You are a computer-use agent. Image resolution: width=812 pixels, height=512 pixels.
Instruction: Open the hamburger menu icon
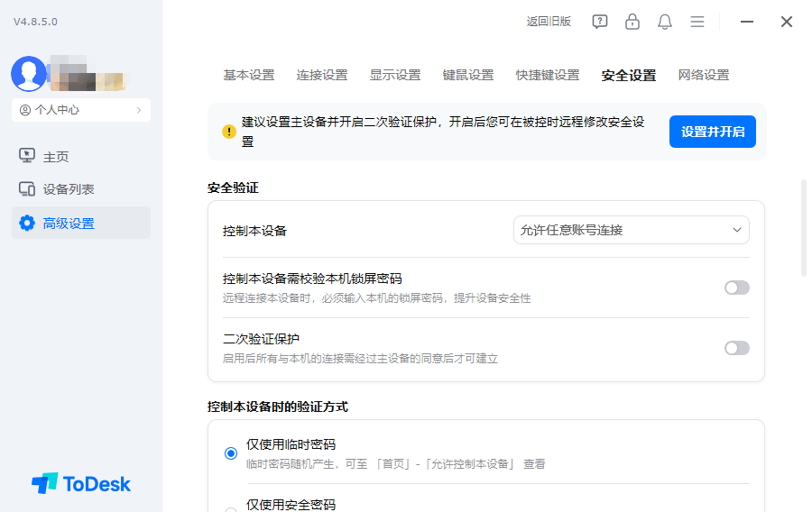(x=697, y=22)
